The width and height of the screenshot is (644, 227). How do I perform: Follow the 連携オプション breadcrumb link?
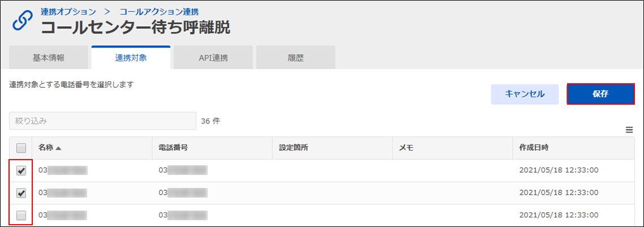pyautogui.click(x=68, y=11)
